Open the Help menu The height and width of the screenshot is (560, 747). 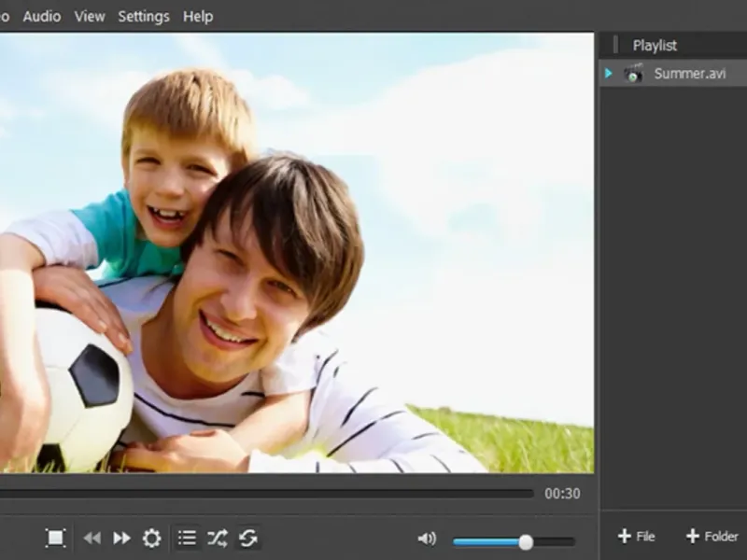(x=198, y=16)
